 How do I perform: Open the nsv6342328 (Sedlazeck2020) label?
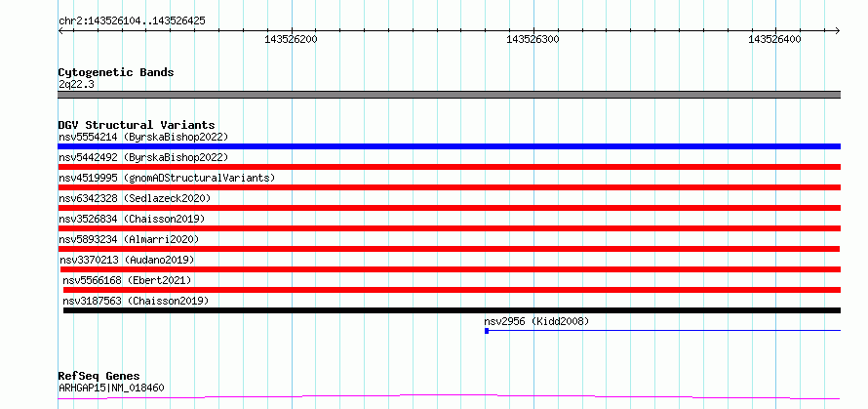coord(135,198)
